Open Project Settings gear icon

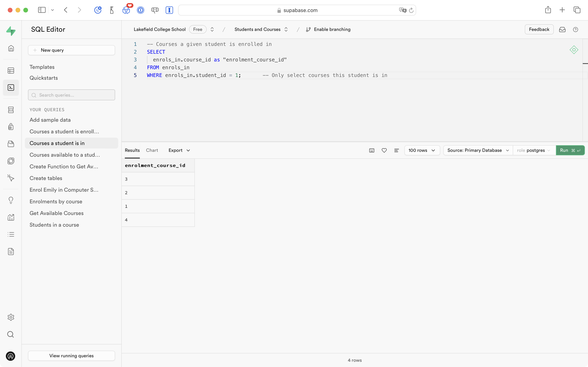11,317
